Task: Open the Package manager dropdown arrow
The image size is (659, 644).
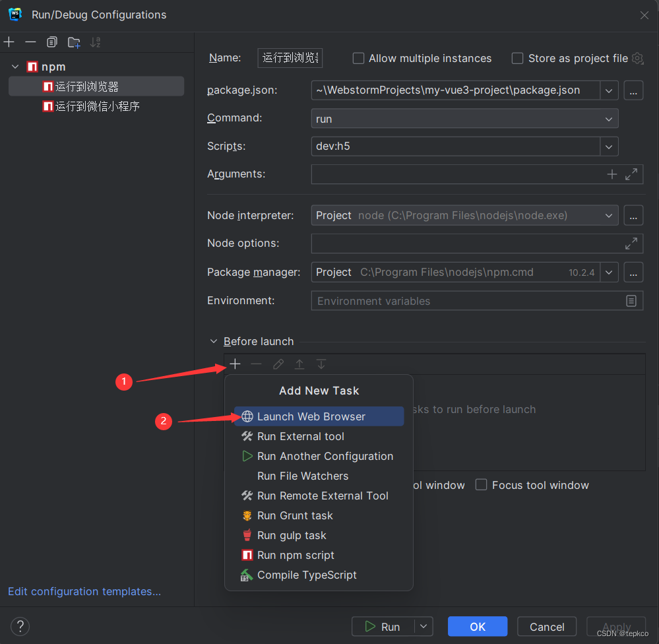Action: (x=609, y=272)
